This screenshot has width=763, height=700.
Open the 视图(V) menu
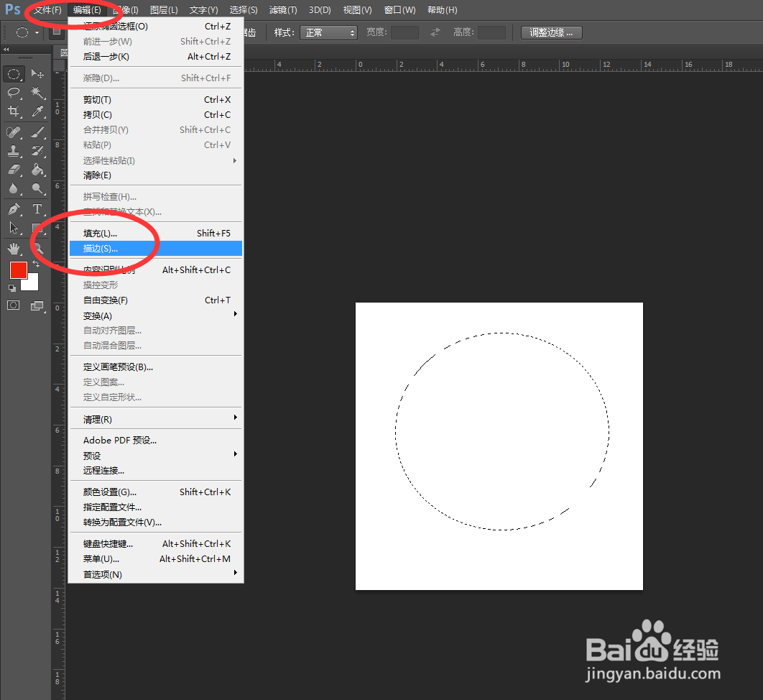pyautogui.click(x=357, y=10)
